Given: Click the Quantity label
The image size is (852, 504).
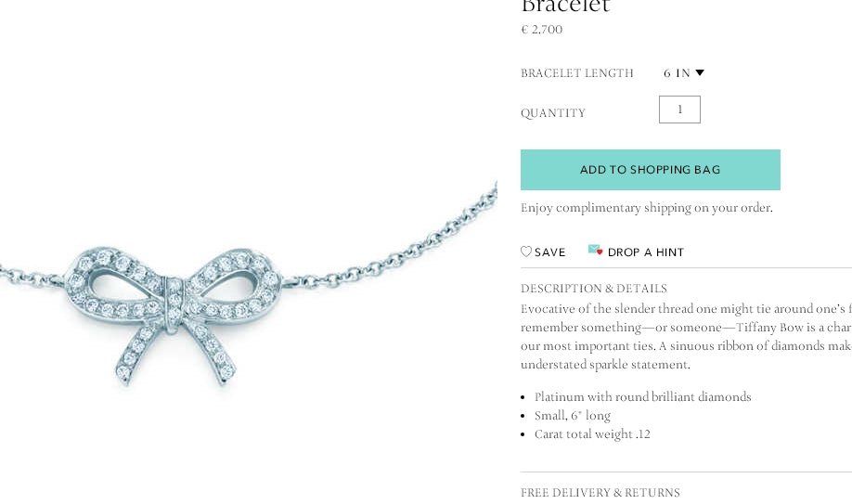Looking at the screenshot, I should tap(553, 113).
